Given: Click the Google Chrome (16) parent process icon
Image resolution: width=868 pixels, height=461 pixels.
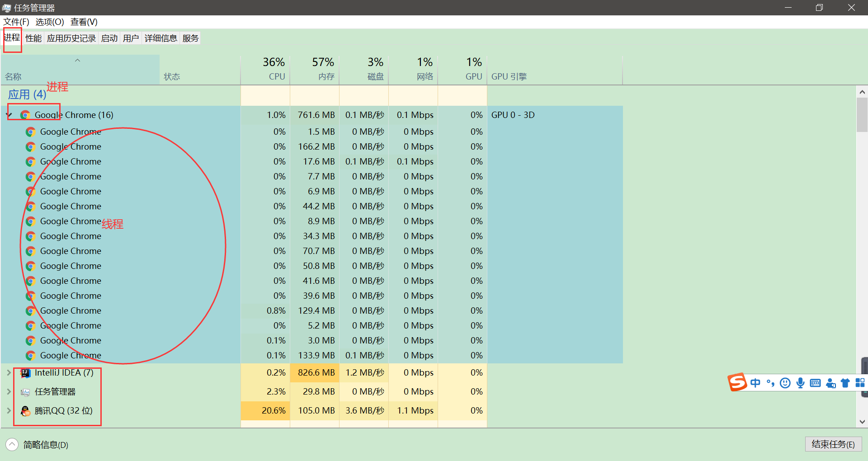Looking at the screenshot, I should tap(25, 115).
